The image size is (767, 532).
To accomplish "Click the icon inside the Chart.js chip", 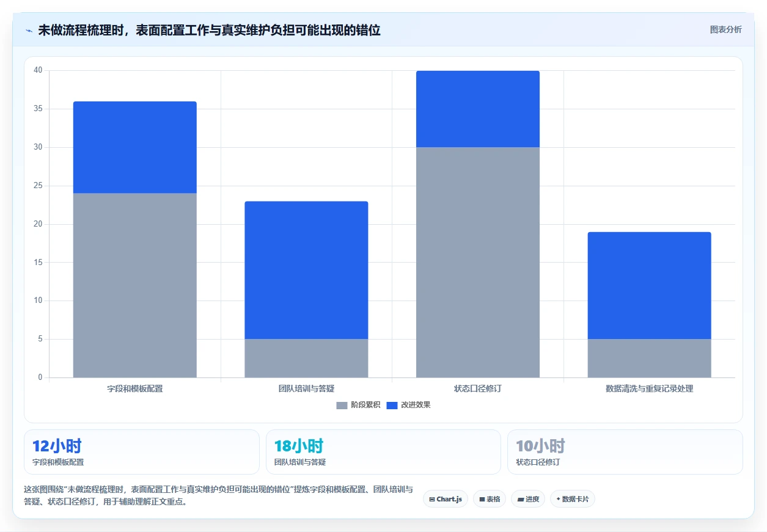I will pyautogui.click(x=432, y=500).
